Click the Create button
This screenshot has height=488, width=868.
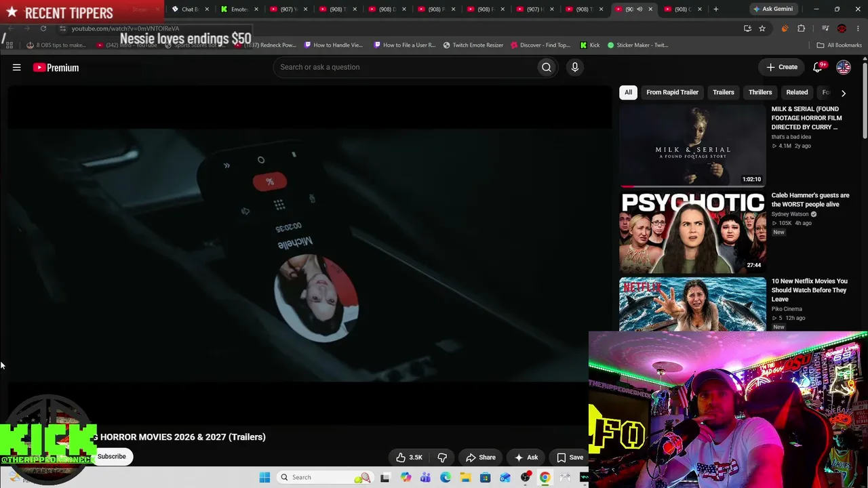point(782,67)
